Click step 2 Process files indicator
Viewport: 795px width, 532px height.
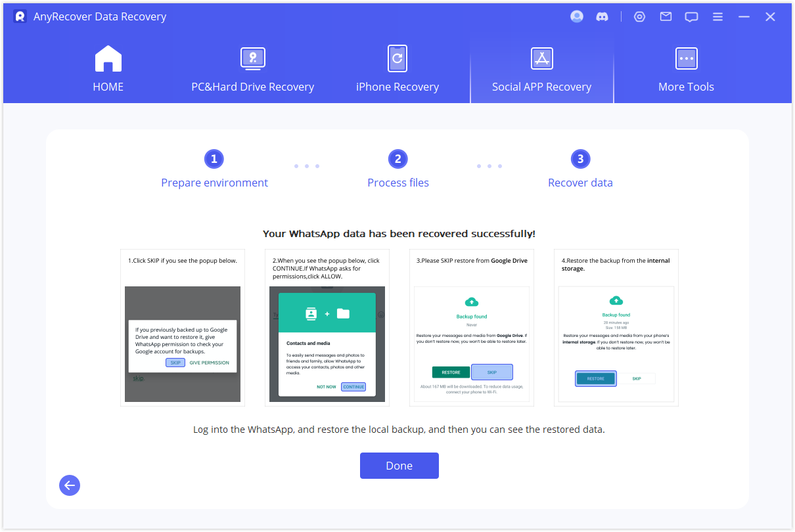[x=397, y=159]
